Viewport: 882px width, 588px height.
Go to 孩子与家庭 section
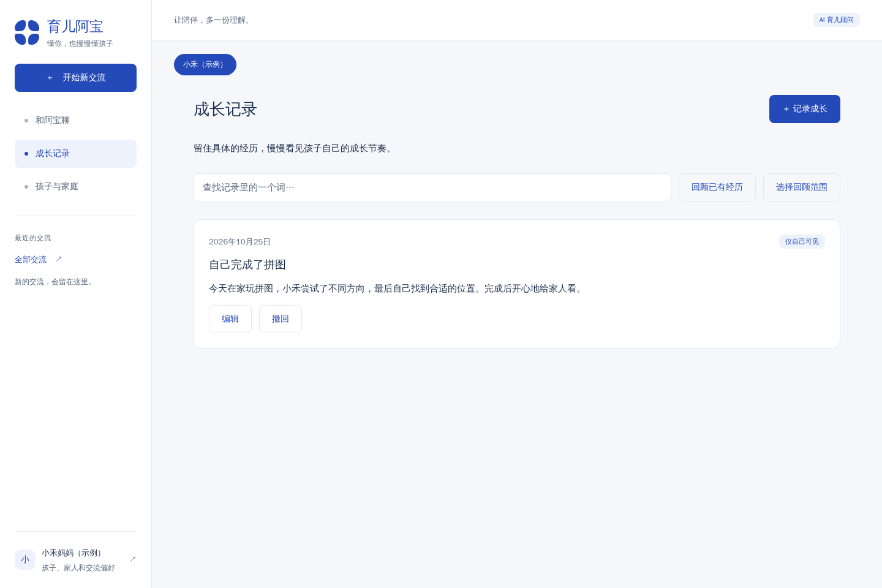75,187
